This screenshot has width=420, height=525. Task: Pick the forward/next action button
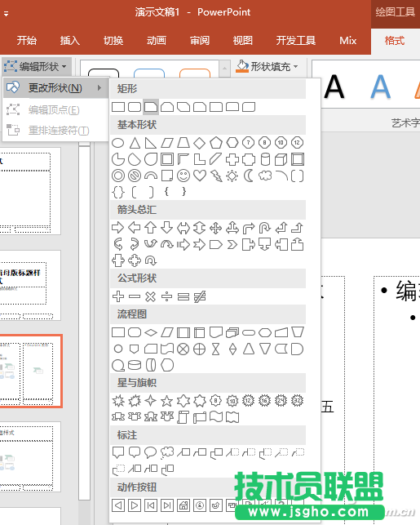(x=135, y=505)
